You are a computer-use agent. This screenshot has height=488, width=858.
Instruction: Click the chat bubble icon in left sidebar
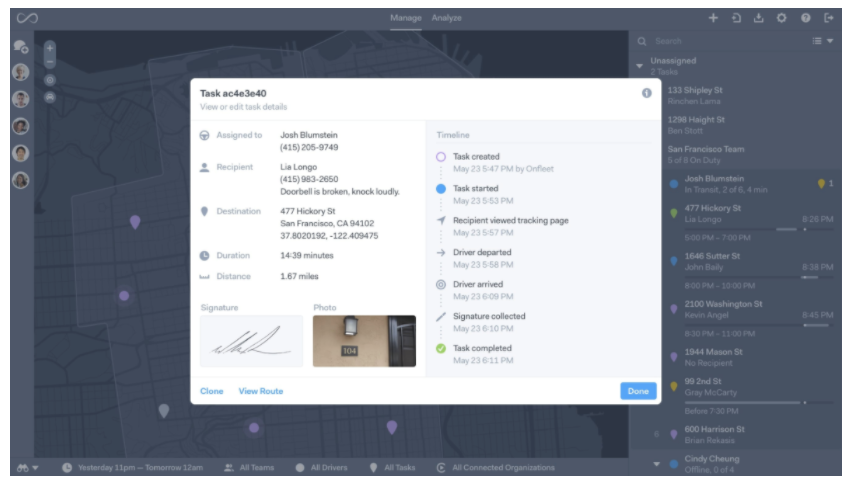coord(21,47)
